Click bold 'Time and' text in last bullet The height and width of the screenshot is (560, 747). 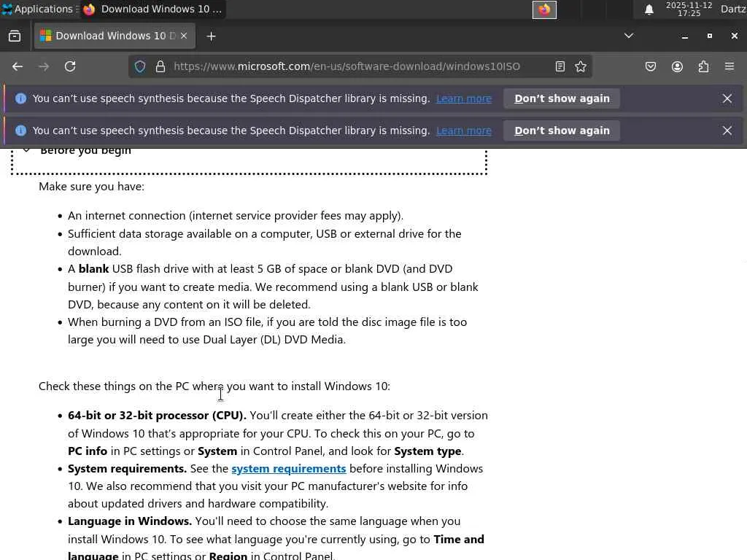(x=459, y=539)
